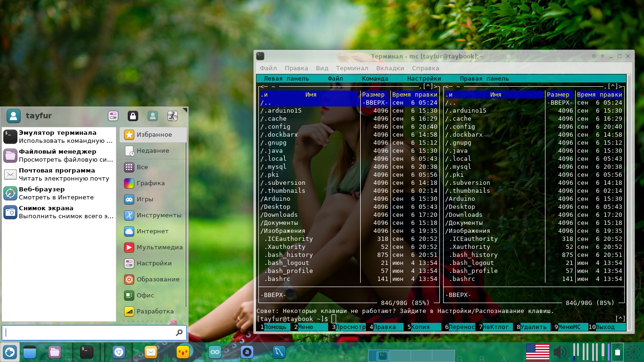Toggle the Whisker menu button in taskbar

(x=10, y=352)
